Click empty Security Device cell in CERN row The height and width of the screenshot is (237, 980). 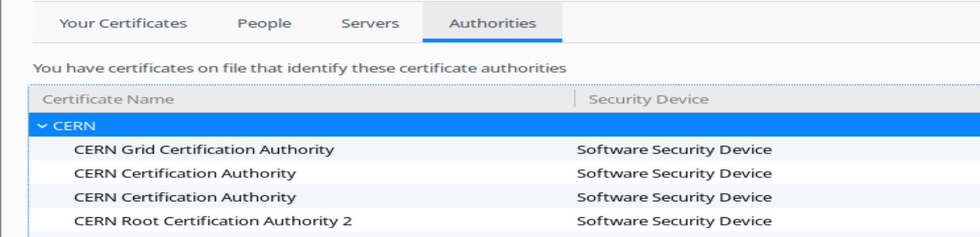pos(713,126)
